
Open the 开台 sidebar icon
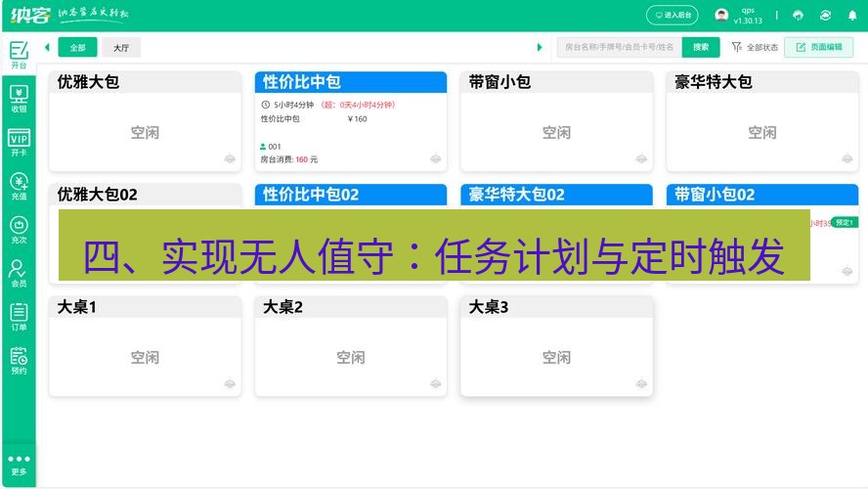tap(19, 54)
